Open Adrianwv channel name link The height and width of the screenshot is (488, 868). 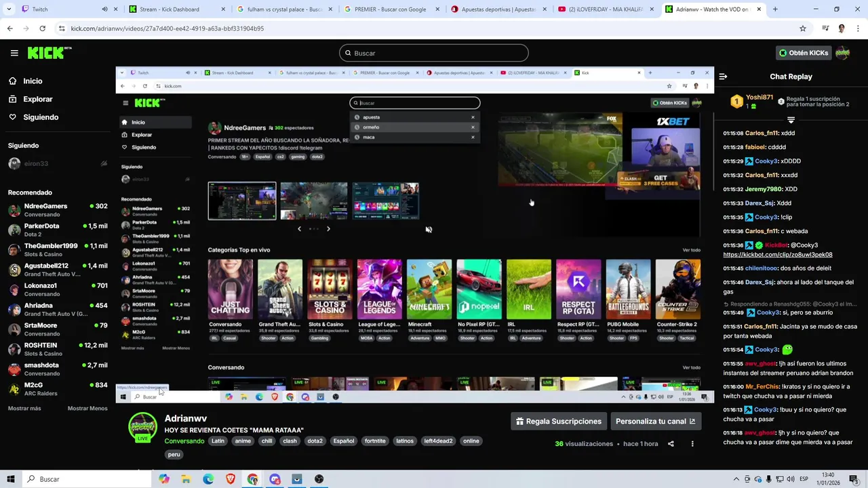(185, 418)
